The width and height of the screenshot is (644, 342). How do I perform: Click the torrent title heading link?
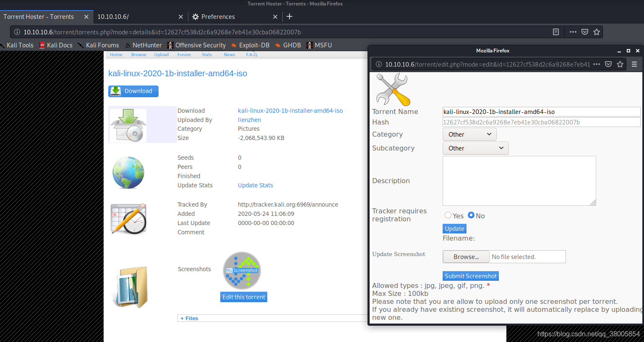click(178, 73)
